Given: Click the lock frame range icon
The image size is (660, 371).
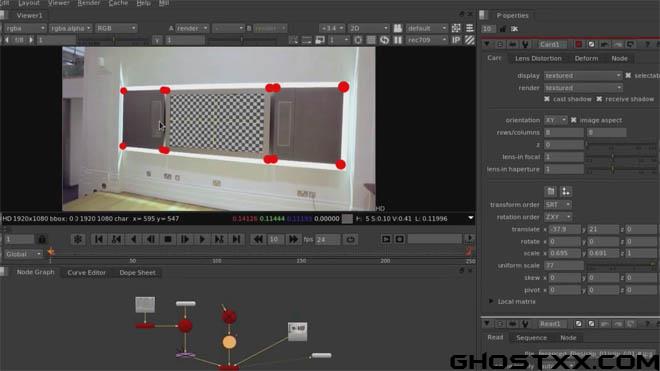Looking at the screenshot, I should click(x=42, y=239).
